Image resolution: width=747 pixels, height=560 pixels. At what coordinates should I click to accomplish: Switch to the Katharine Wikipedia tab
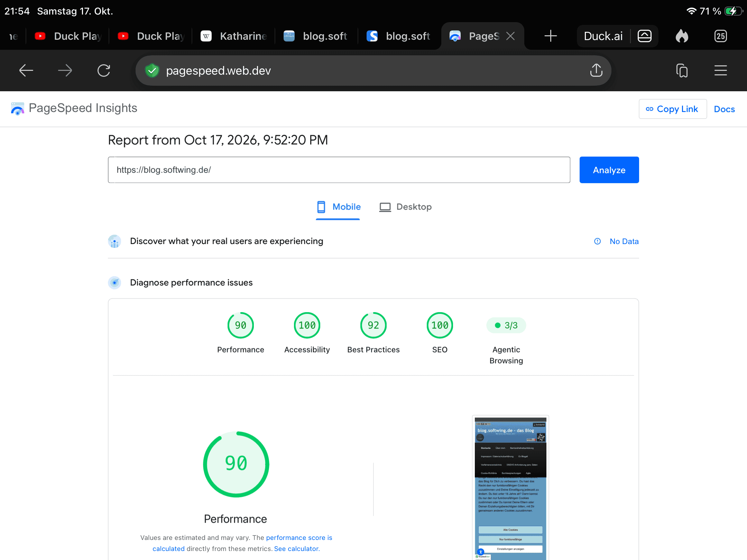[x=234, y=36]
